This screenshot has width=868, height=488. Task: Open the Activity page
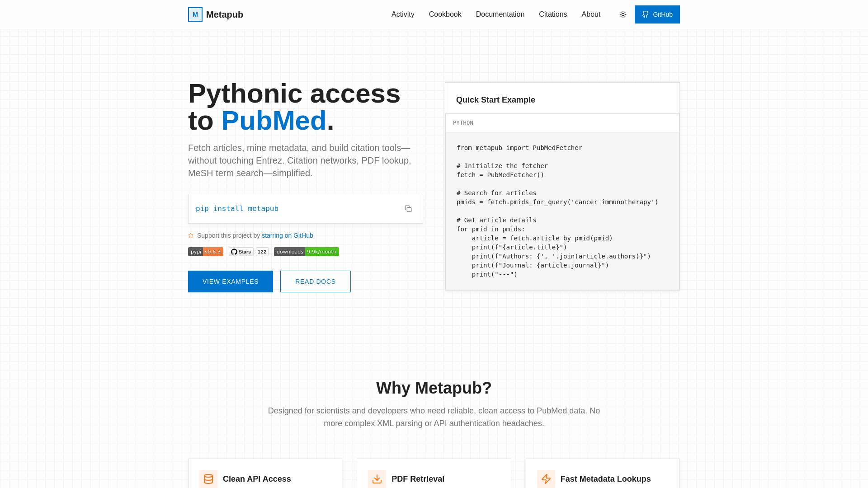click(x=403, y=14)
